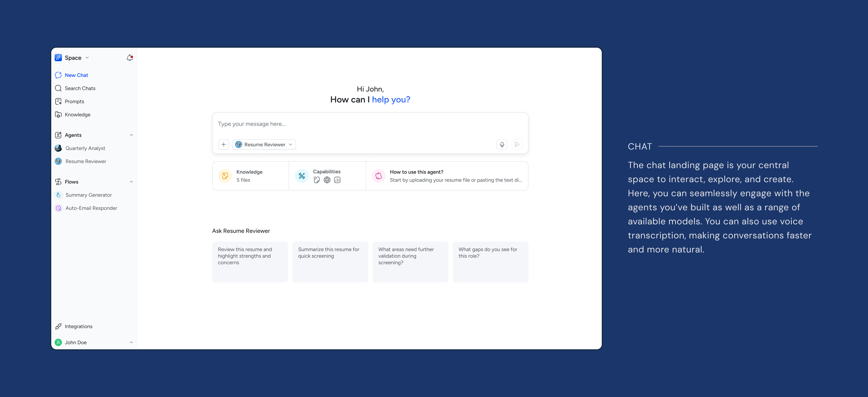
Task: Open the Resume Reviewer agent dropdown
Action: (291, 144)
